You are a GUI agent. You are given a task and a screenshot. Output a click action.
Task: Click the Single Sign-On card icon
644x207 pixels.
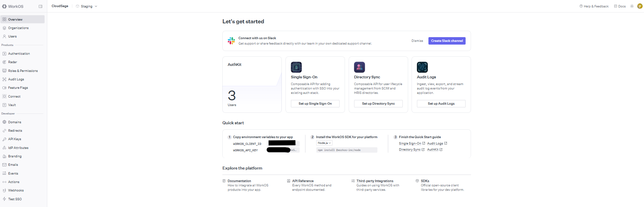tap(296, 67)
